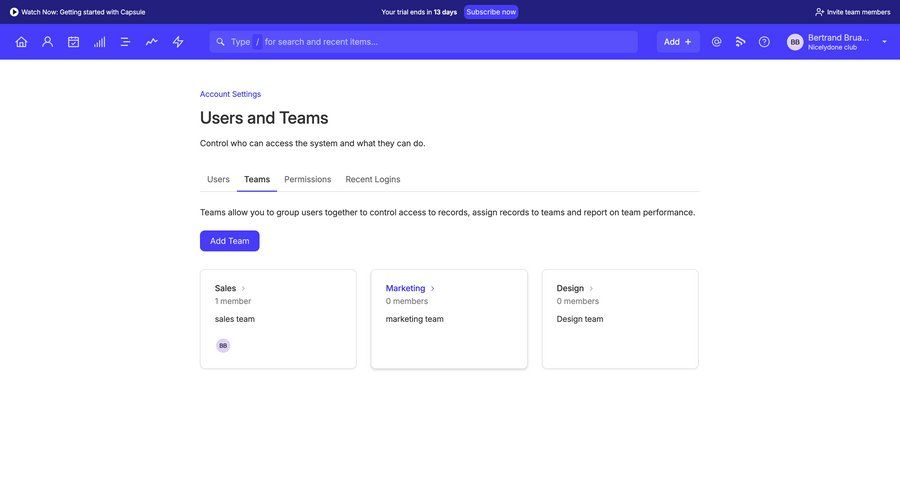Click the Subscribe now button
Viewport: 900px width, 484px height.
point(491,12)
